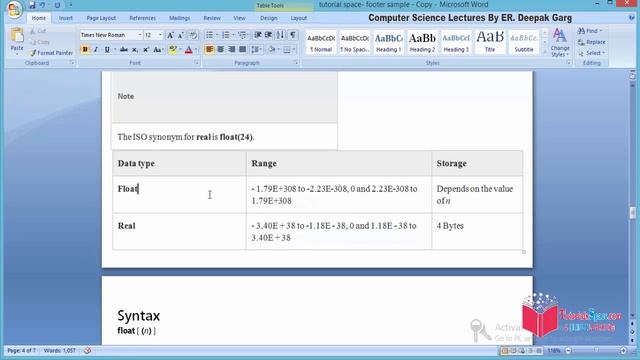The width and height of the screenshot is (640, 360).
Task: Switch to the View tab
Action: coord(240,18)
